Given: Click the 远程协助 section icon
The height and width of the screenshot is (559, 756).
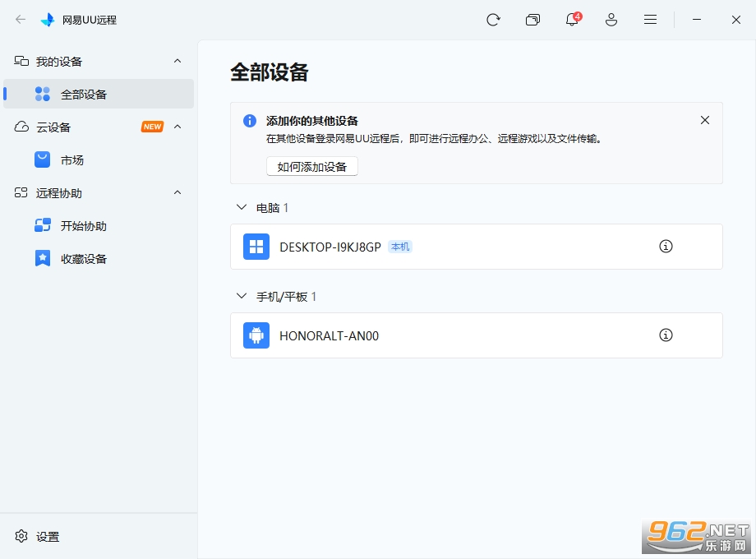Looking at the screenshot, I should click(21, 193).
